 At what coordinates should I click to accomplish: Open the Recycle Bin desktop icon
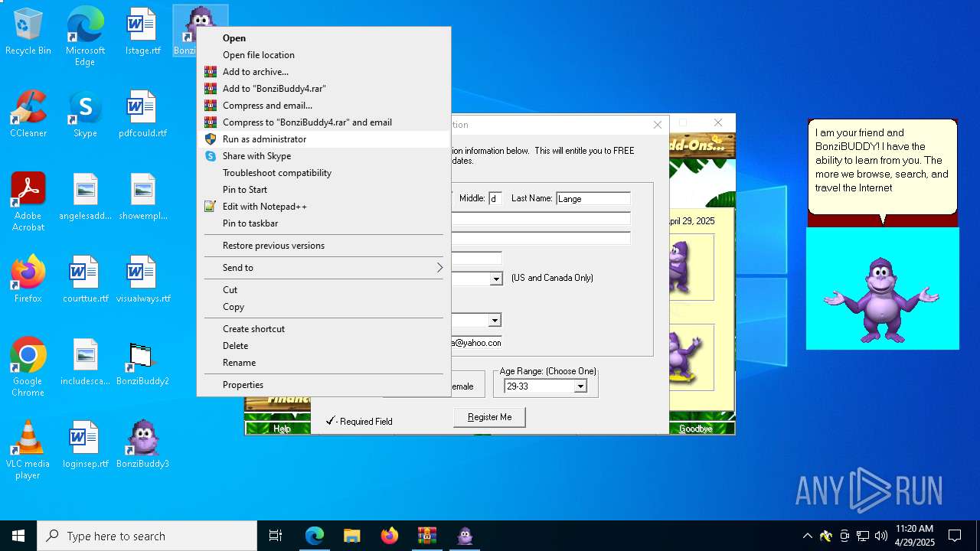(x=28, y=32)
